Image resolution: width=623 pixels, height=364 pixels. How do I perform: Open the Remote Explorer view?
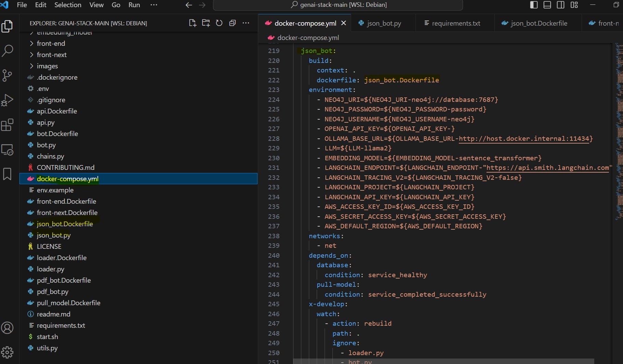point(8,150)
